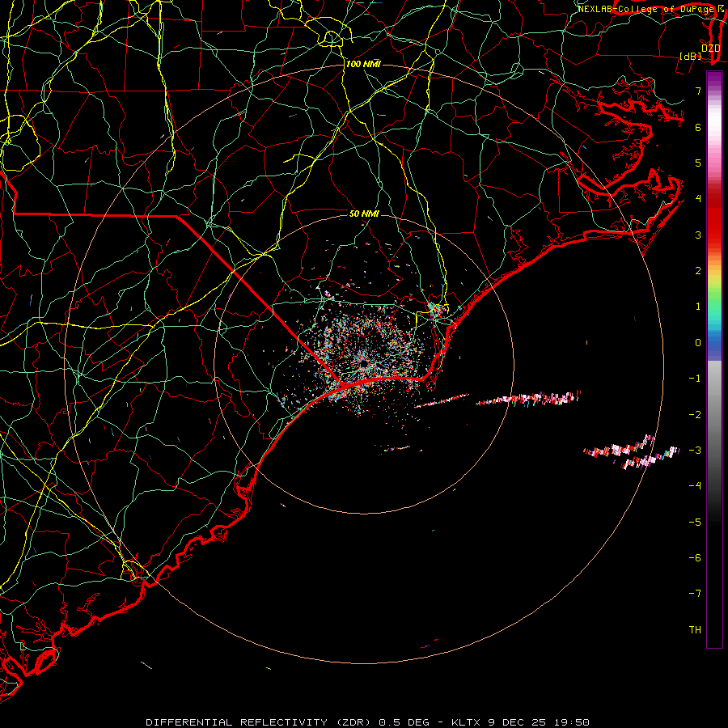Click the color scale value '3'

(698, 235)
